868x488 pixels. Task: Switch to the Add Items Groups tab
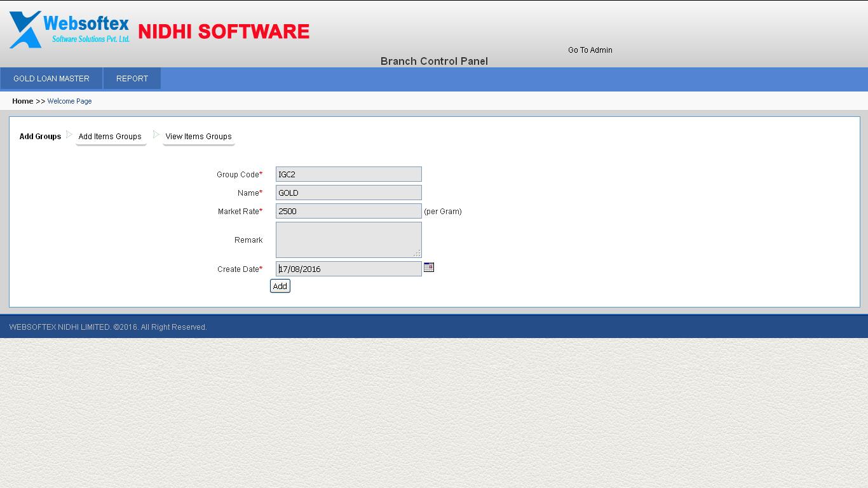pyautogui.click(x=110, y=137)
